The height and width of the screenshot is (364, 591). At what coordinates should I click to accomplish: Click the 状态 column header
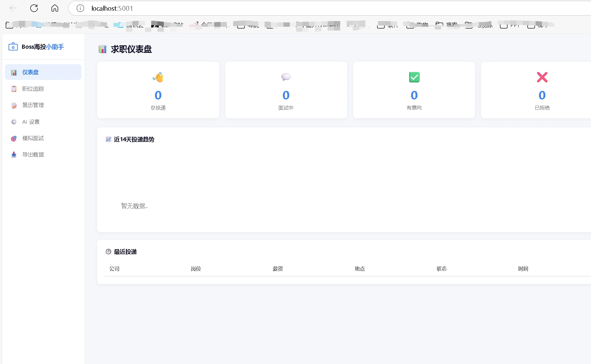[442, 269]
